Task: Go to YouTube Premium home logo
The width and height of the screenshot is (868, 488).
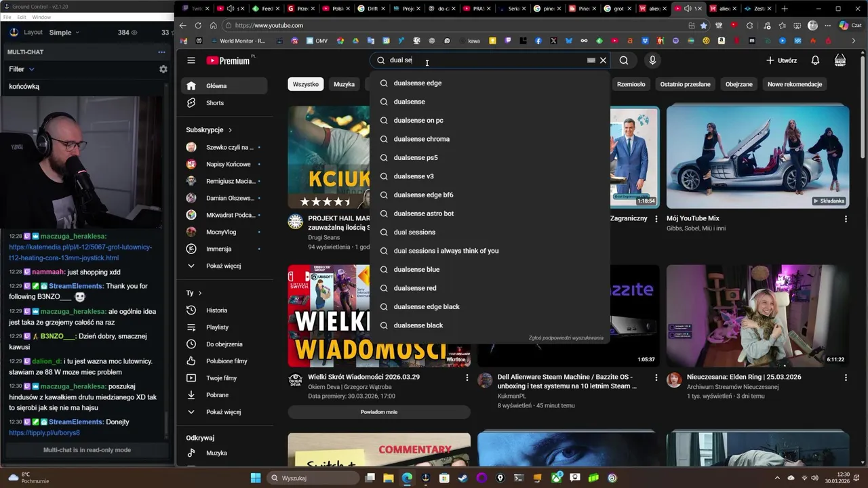Action: click(x=229, y=60)
